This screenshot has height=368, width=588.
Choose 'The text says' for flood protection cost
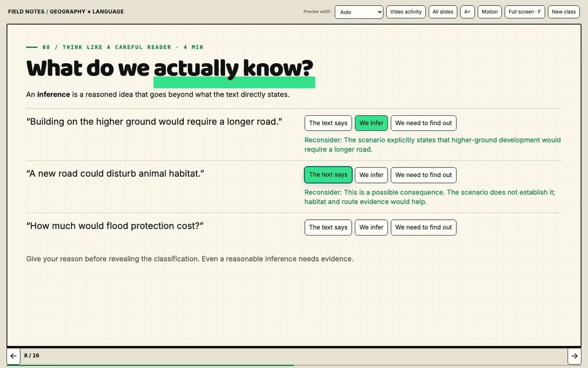tap(328, 227)
